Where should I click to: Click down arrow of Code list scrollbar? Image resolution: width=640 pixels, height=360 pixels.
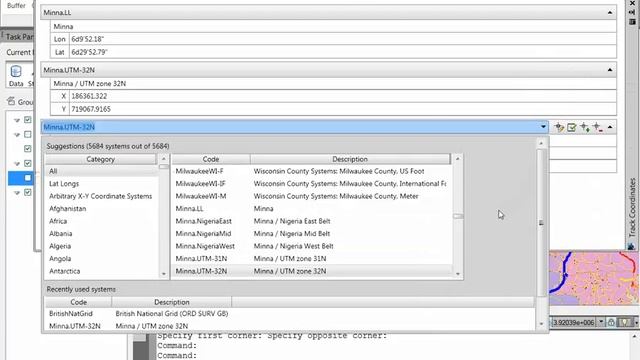click(x=458, y=274)
